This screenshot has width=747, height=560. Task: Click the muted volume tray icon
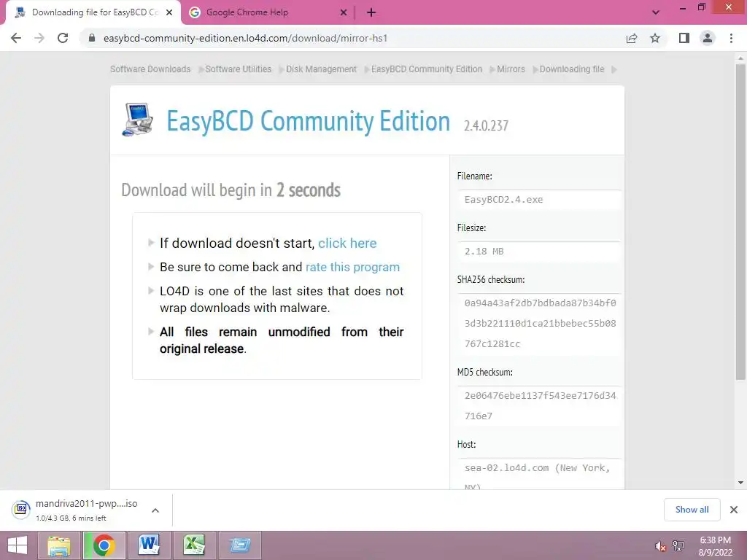coord(660,546)
